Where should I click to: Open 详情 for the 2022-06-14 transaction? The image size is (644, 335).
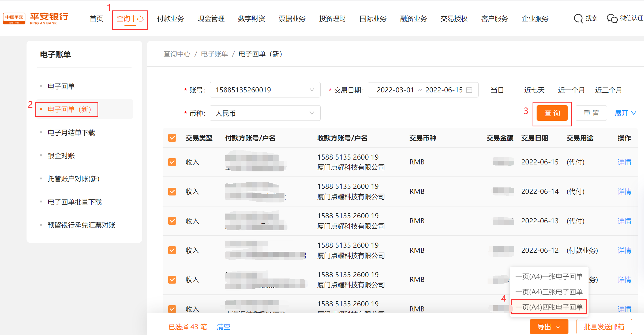pos(624,191)
